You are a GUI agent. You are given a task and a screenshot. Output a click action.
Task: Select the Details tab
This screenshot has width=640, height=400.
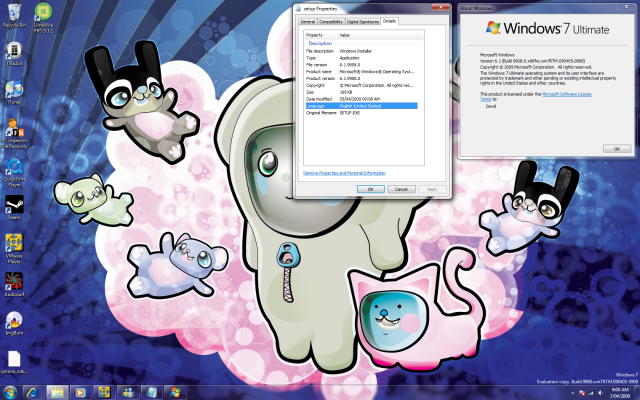pyautogui.click(x=389, y=21)
